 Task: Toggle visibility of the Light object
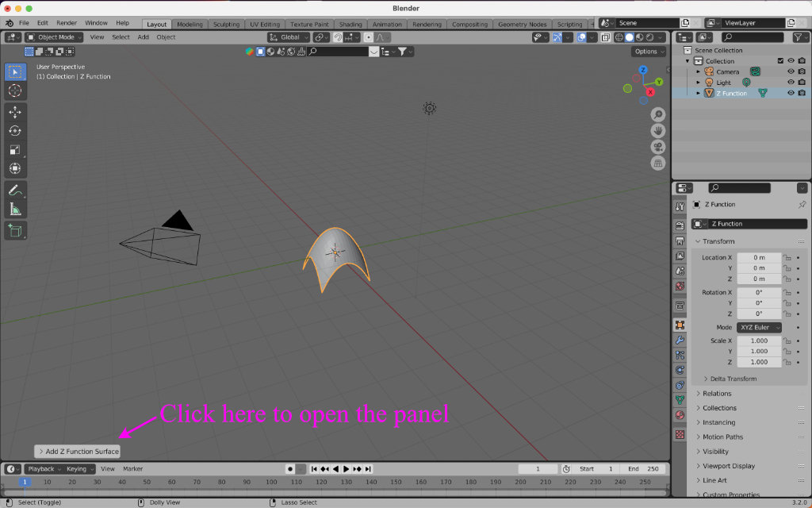click(791, 83)
